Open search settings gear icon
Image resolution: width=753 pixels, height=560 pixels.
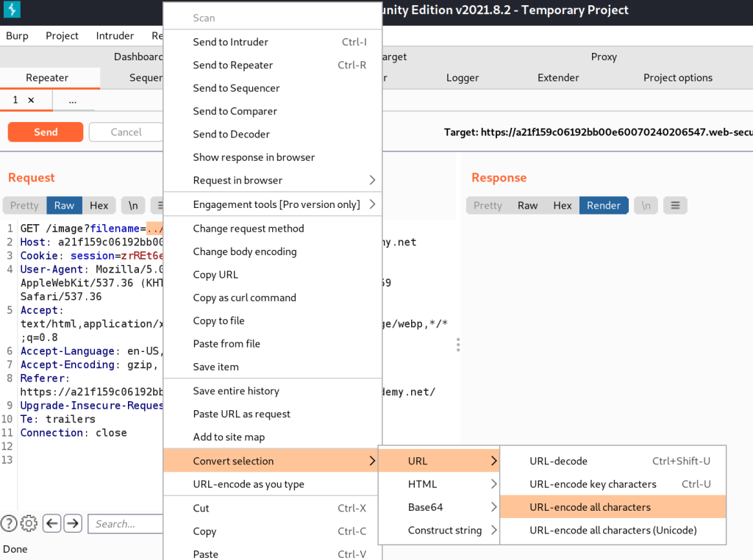click(29, 523)
